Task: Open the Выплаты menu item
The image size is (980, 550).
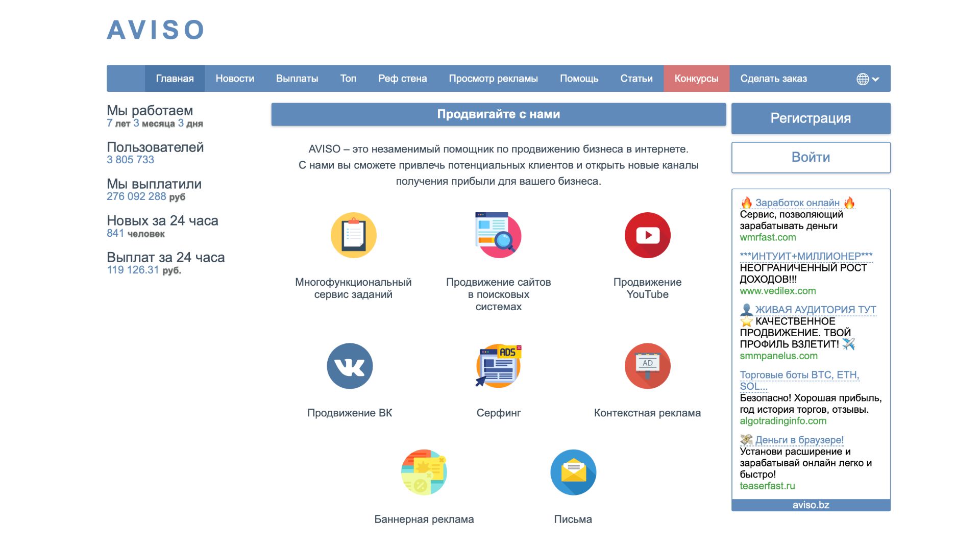Action: tap(297, 79)
